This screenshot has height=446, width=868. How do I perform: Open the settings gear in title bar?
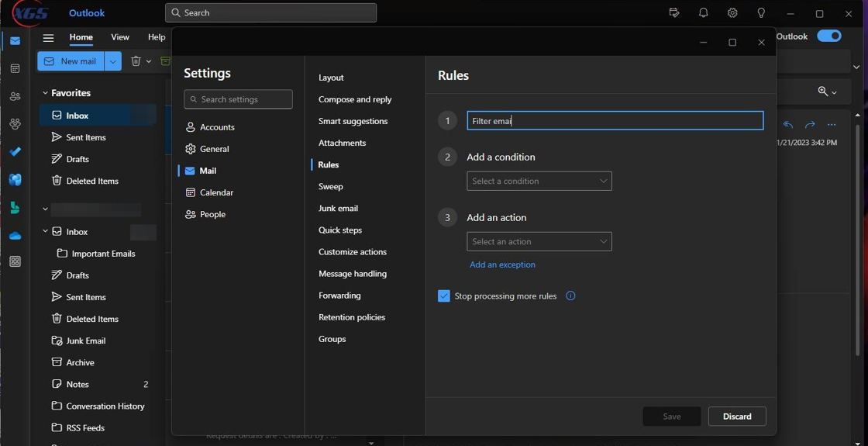(x=732, y=13)
